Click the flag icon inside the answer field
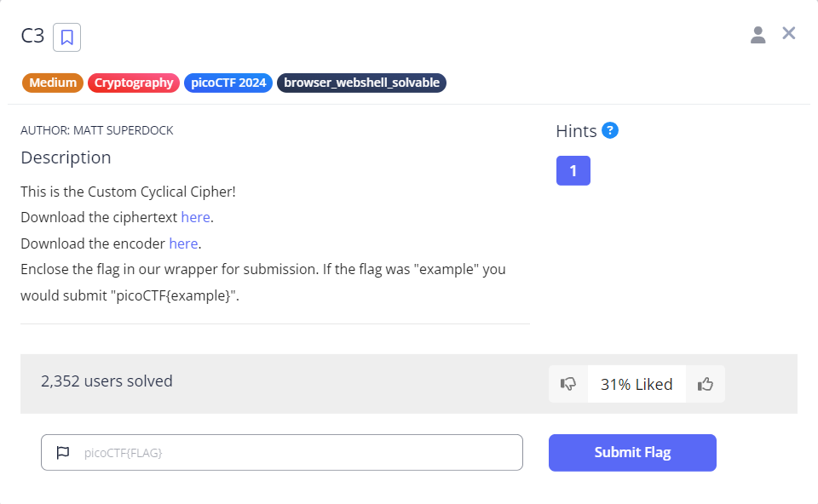Image resolution: width=818 pixels, height=504 pixels. 63,452
